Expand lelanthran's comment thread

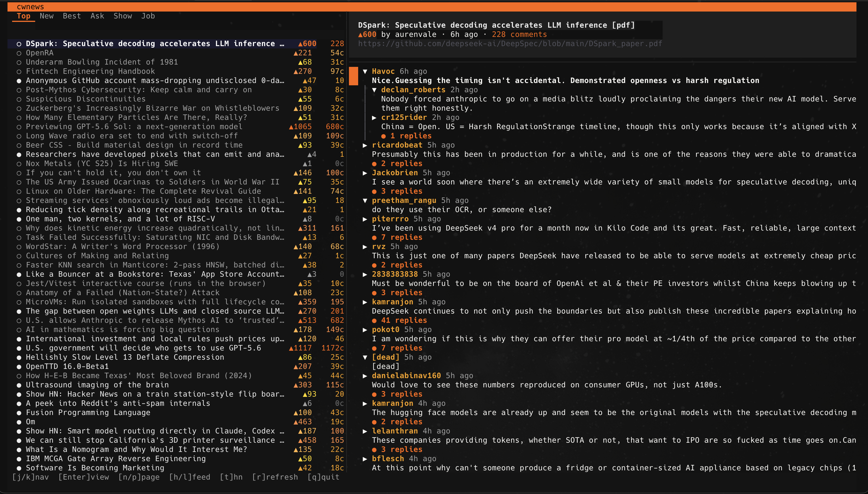pos(365,431)
